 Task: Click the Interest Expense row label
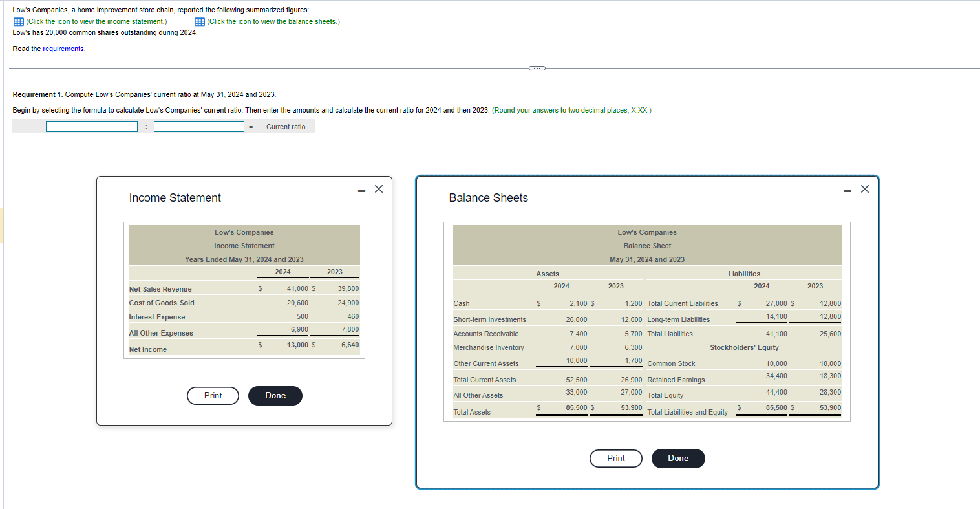pos(157,317)
